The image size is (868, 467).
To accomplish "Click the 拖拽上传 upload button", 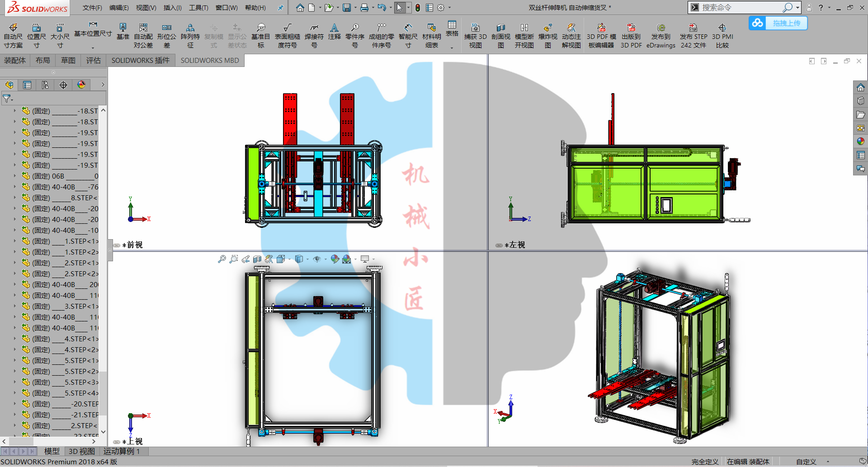I will pos(778,23).
